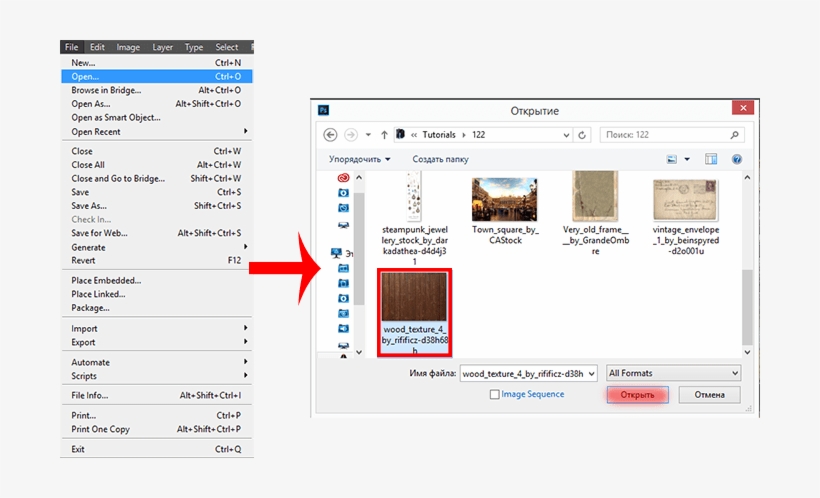
Task: Click the back navigation arrow in dialog
Action: pyautogui.click(x=330, y=135)
